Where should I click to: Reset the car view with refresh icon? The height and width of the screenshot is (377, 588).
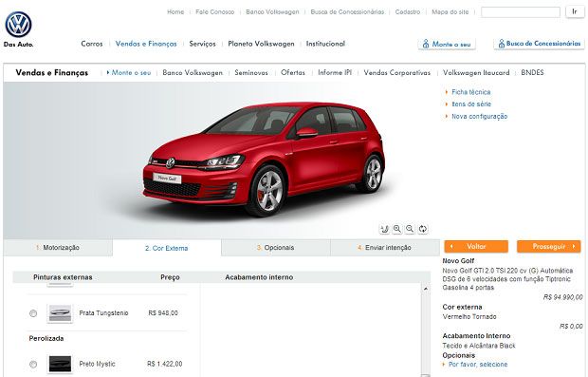tap(423, 229)
